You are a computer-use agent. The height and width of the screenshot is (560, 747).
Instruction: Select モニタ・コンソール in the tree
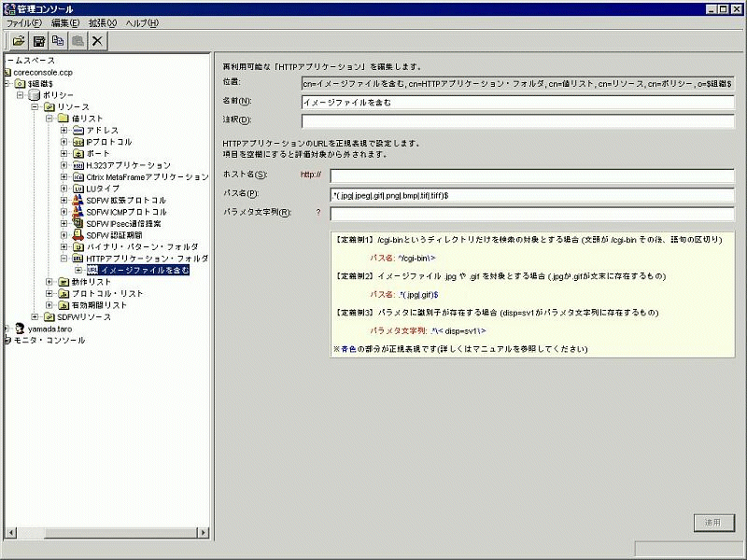click(50, 340)
